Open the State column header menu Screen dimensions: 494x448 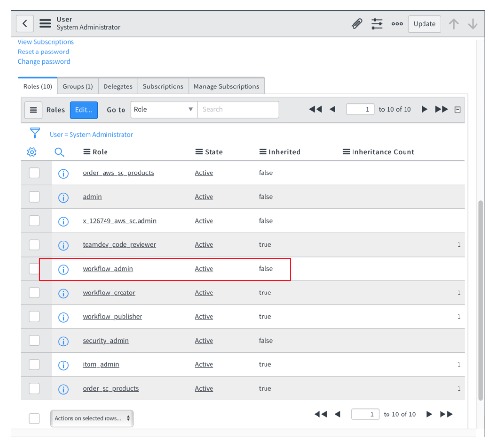click(198, 152)
